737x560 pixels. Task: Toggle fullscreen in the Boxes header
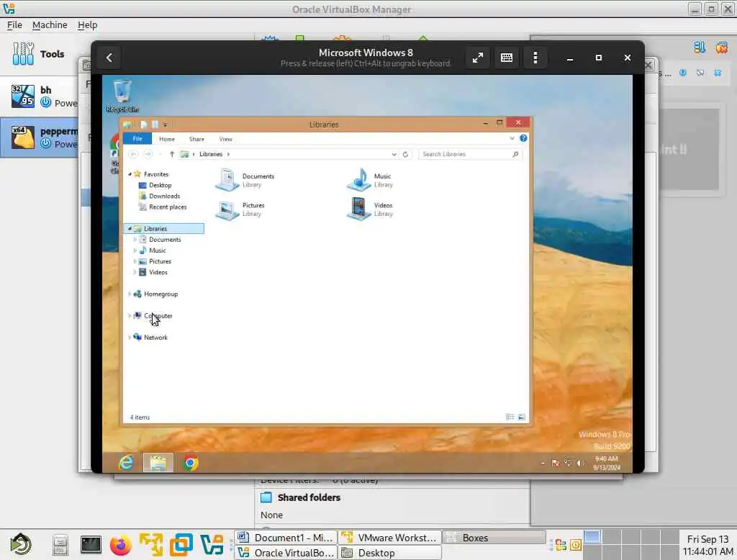coord(478,58)
